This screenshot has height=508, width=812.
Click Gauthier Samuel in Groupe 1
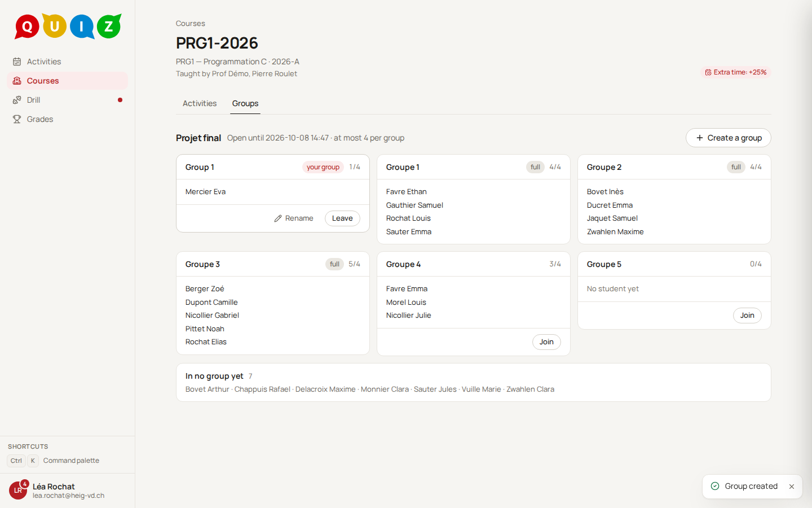tap(414, 205)
